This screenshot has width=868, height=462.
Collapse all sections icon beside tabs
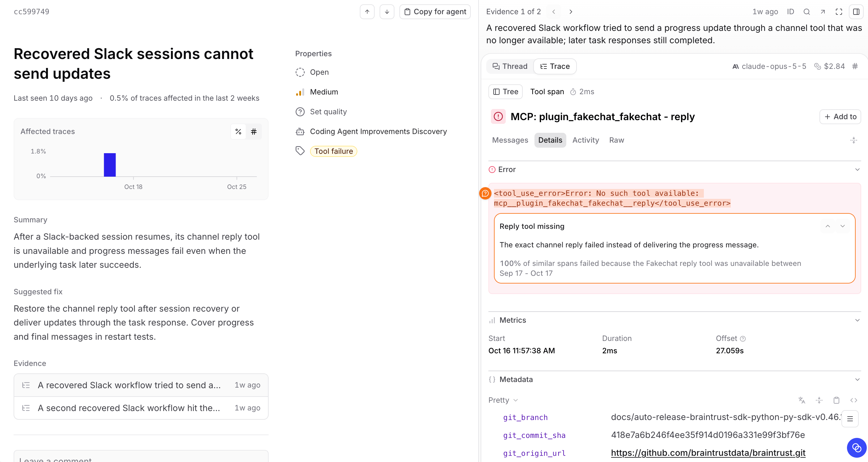point(853,140)
